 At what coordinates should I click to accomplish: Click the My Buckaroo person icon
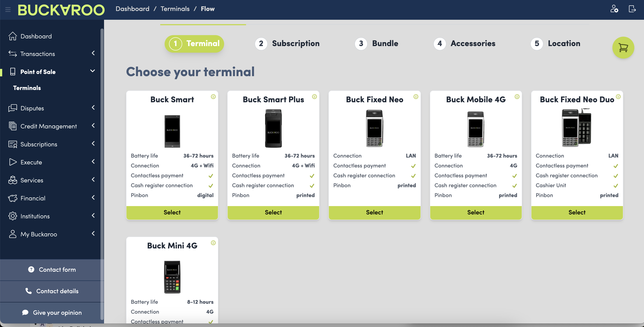(x=13, y=234)
